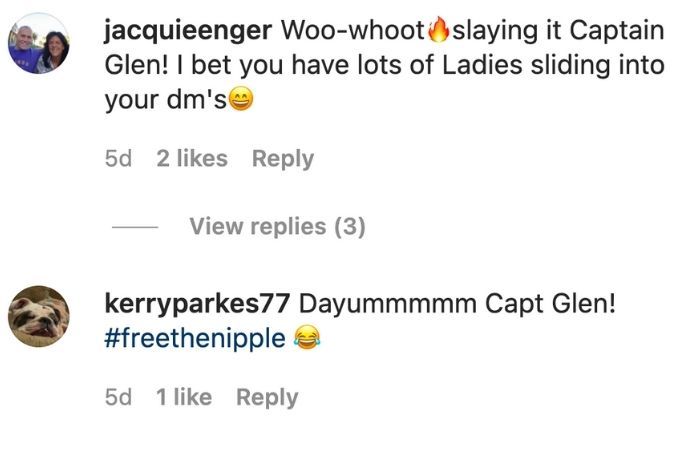View the 2 likes on jacquieenger's comment
This screenshot has height=450, width=680.
[192, 158]
